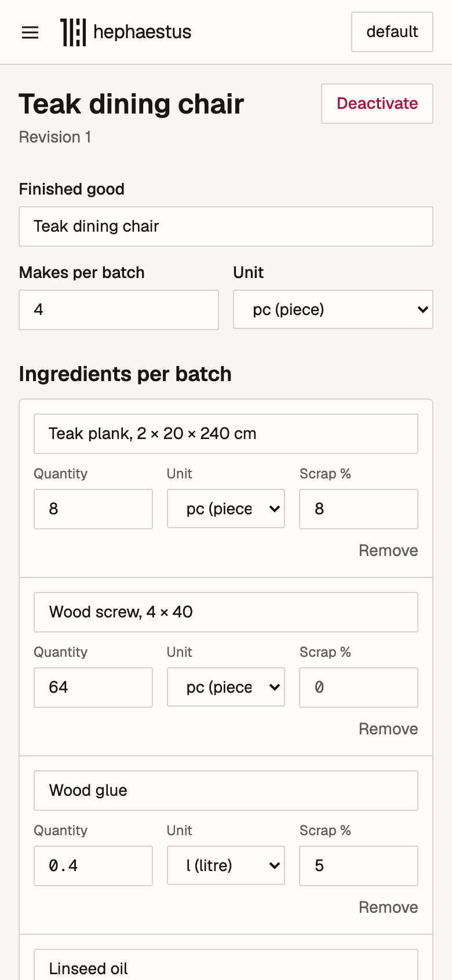Edit Teak plank quantity field

[93, 509]
